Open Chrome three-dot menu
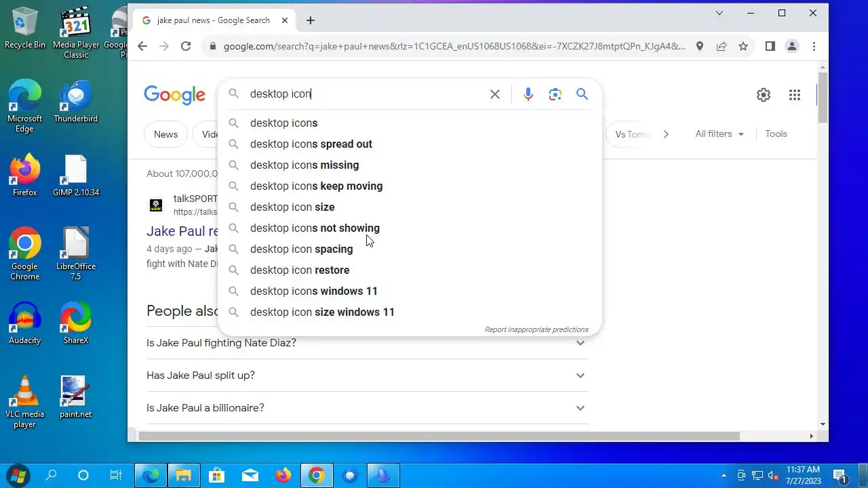Screen dimensions: 868x488 coord(814,46)
